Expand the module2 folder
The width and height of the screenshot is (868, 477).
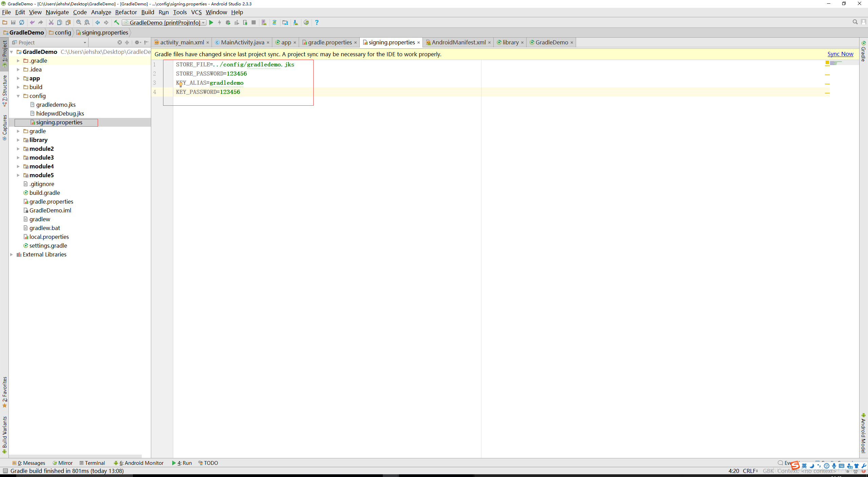[x=18, y=149]
